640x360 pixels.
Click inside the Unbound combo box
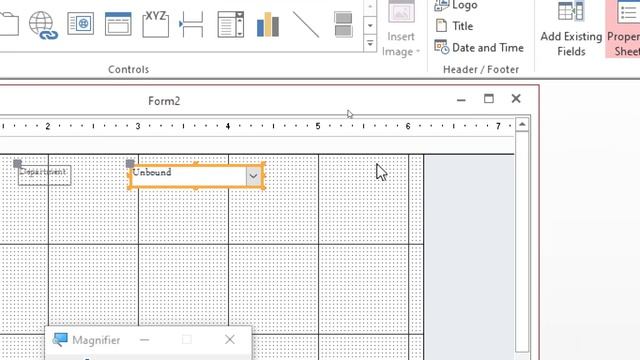click(188, 176)
